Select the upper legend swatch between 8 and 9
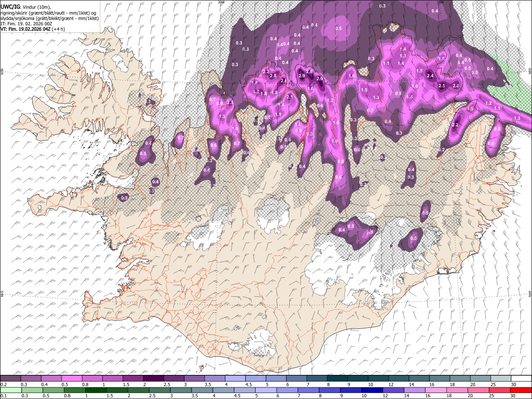The height and width of the screenshot is (399, 532). pos(337,379)
